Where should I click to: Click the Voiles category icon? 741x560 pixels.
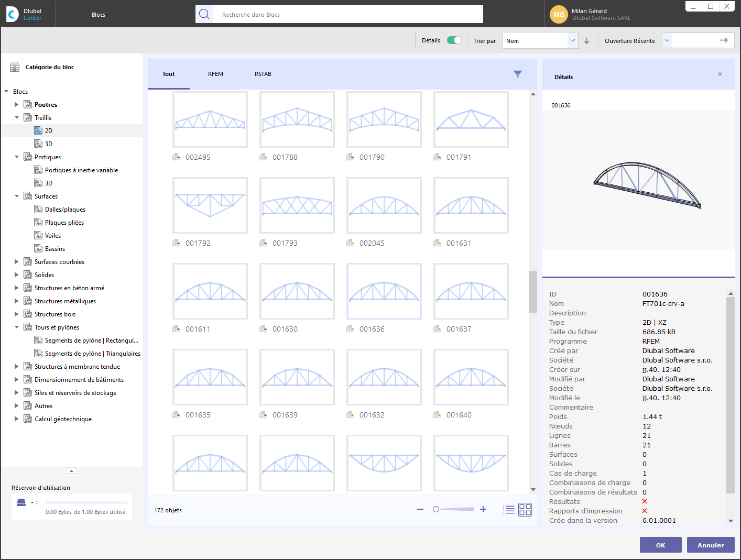pyautogui.click(x=38, y=235)
